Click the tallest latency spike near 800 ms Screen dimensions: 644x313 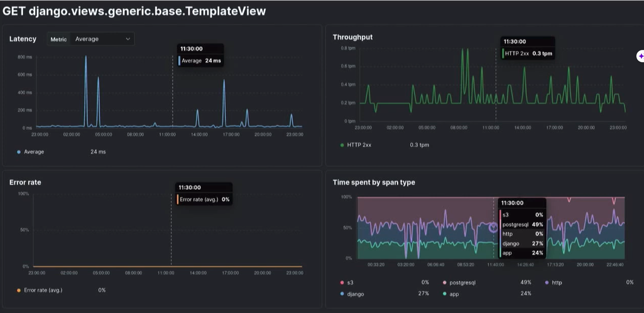coord(86,57)
